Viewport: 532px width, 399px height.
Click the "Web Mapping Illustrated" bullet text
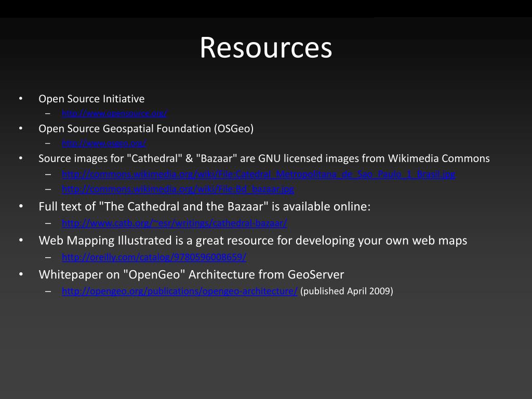253,241
